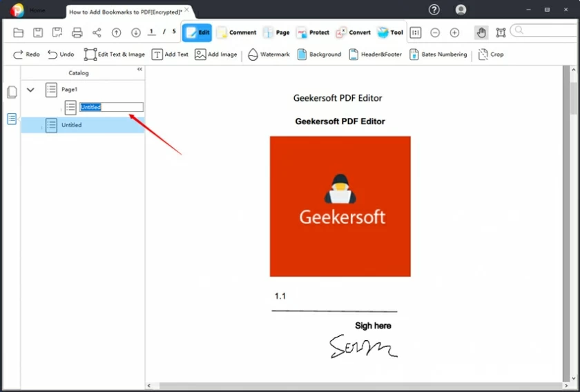Click the bookmark name edit field

(111, 107)
